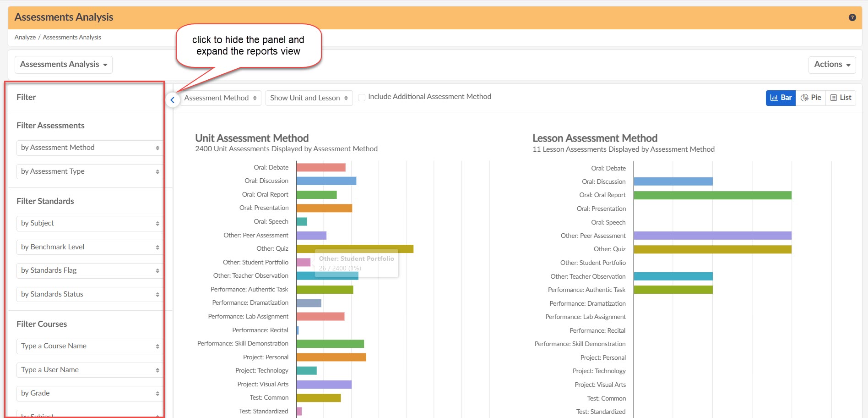The width and height of the screenshot is (868, 418).
Task: Click the Unit Project: Visual Arts bar
Action: (x=324, y=385)
